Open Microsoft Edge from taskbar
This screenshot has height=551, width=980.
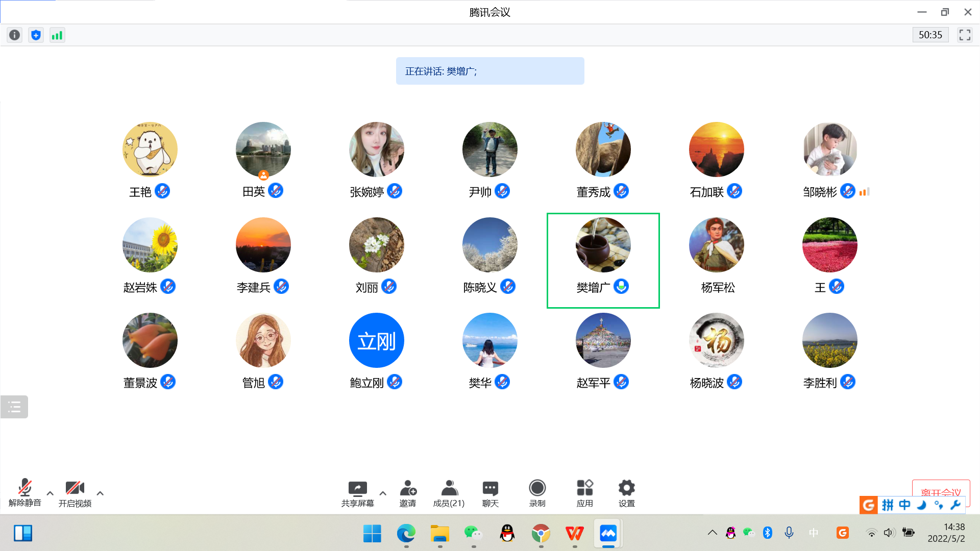pyautogui.click(x=406, y=534)
